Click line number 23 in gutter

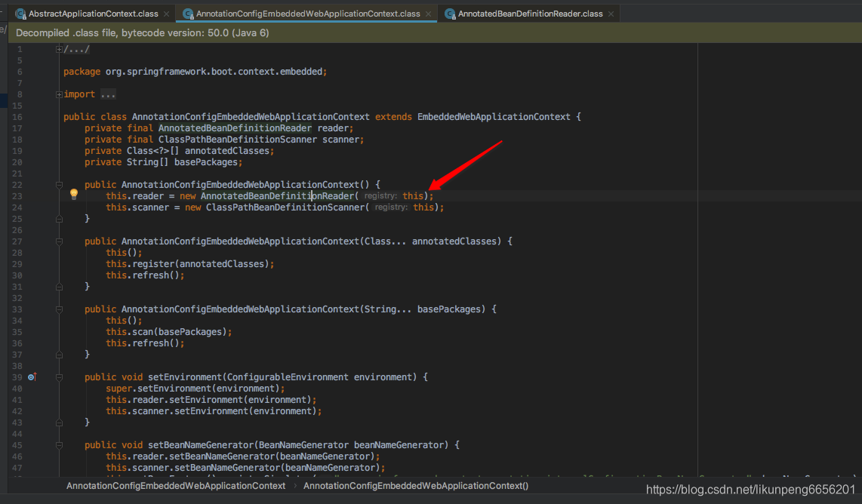click(x=17, y=196)
